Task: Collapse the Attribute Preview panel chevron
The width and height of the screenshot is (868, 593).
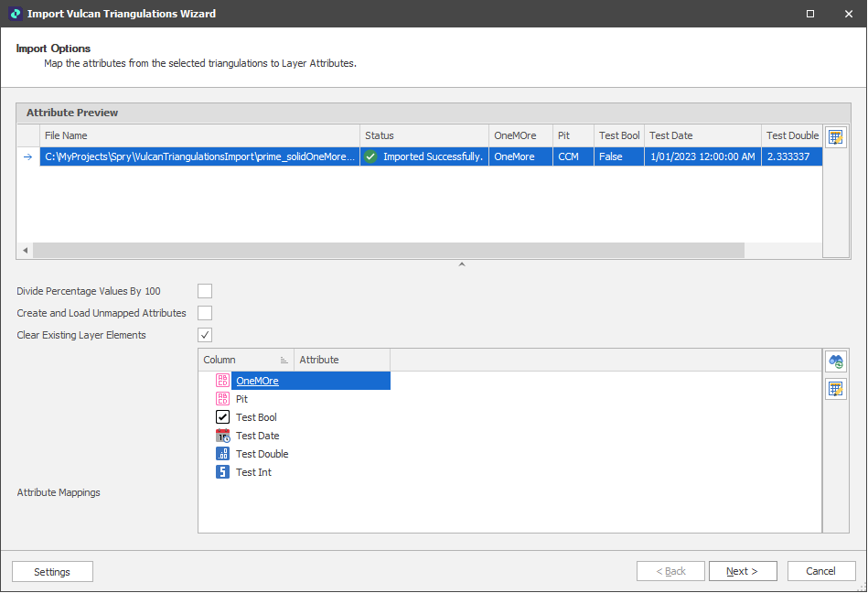Action: pyautogui.click(x=462, y=264)
